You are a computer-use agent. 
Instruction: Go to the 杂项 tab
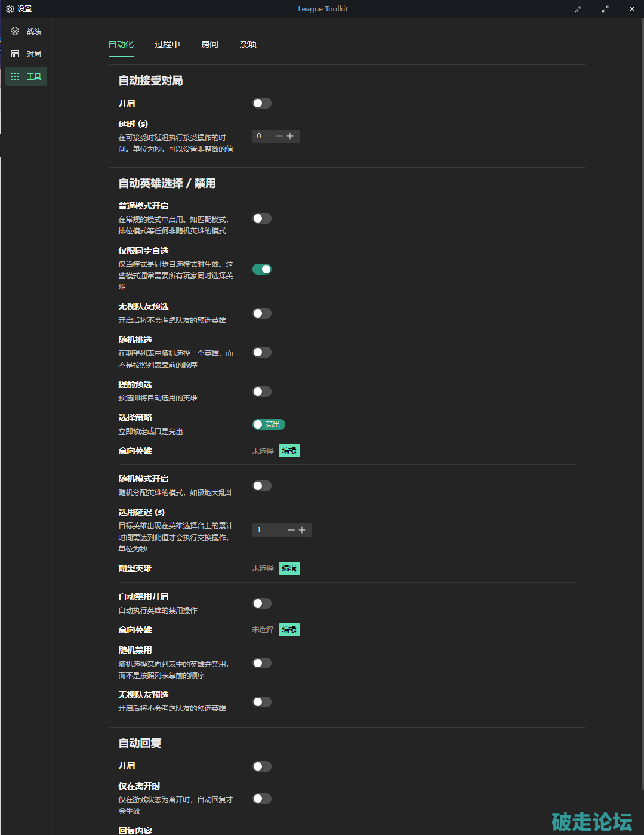click(x=248, y=44)
